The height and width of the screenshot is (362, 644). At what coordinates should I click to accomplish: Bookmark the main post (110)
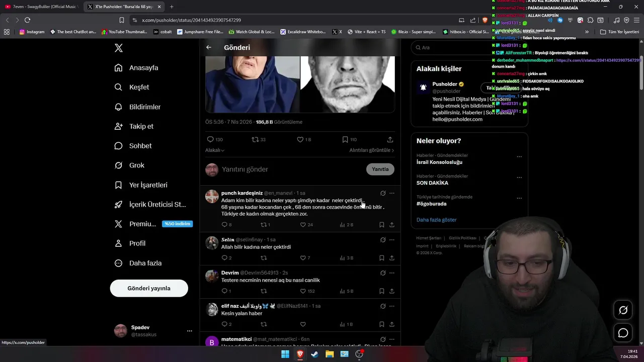pyautogui.click(x=345, y=139)
